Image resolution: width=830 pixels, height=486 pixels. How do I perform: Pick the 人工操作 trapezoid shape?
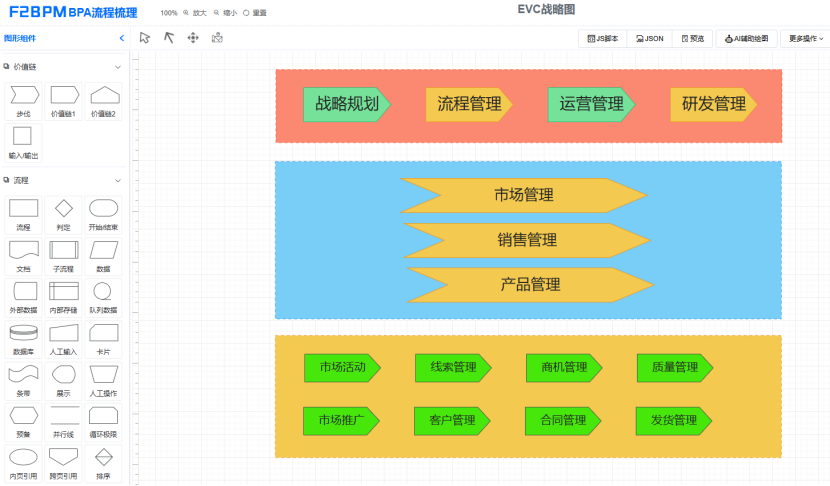point(103,380)
